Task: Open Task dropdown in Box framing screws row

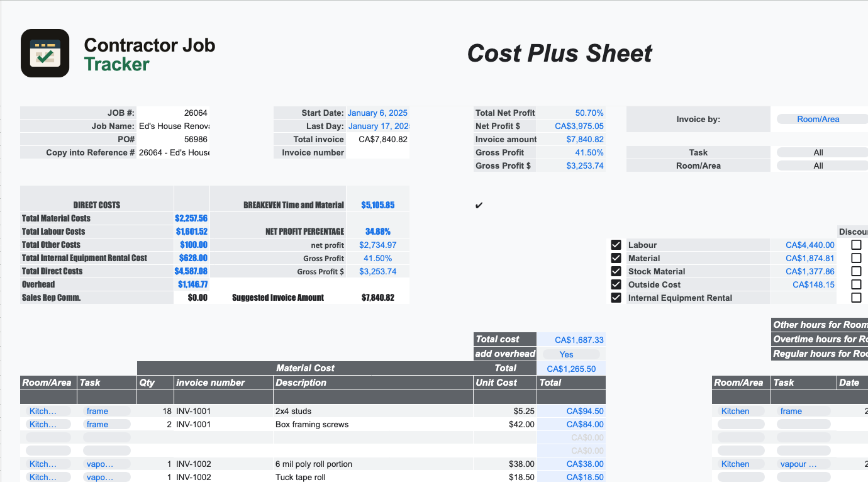Action: [106, 424]
